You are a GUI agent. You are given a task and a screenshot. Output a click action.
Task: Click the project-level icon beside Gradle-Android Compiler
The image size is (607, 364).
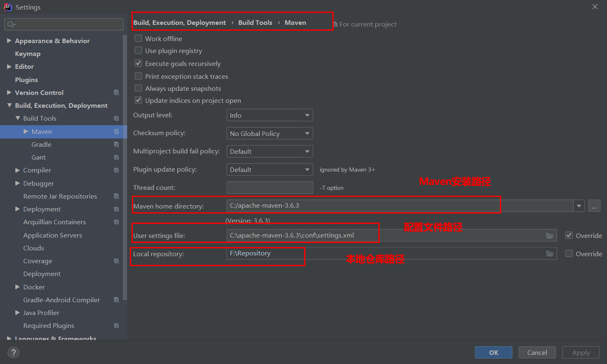click(116, 300)
